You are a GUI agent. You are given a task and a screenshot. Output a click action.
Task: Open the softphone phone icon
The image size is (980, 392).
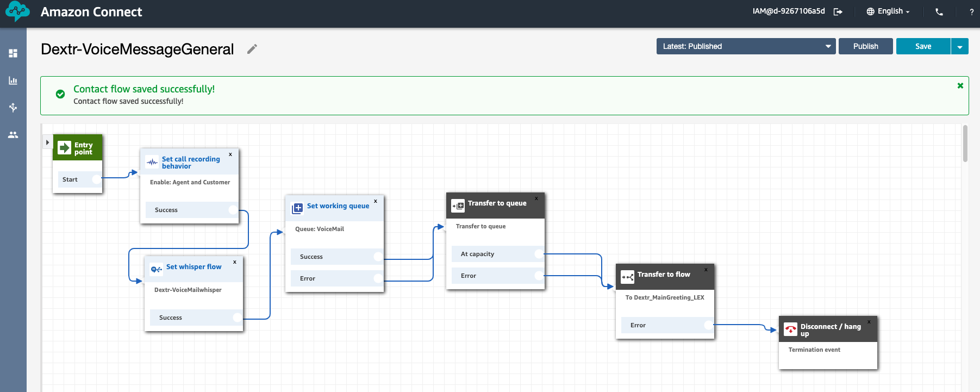pos(939,11)
